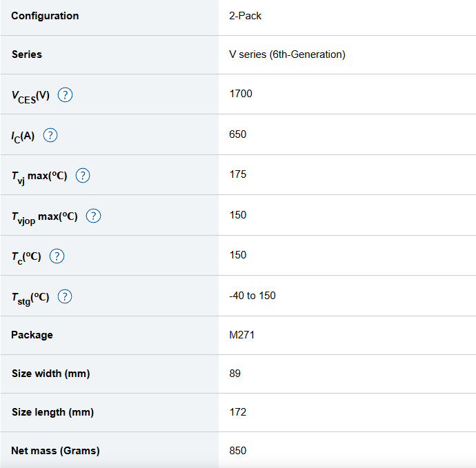Select the M271 package value
This screenshot has height=468, width=476.
click(242, 335)
